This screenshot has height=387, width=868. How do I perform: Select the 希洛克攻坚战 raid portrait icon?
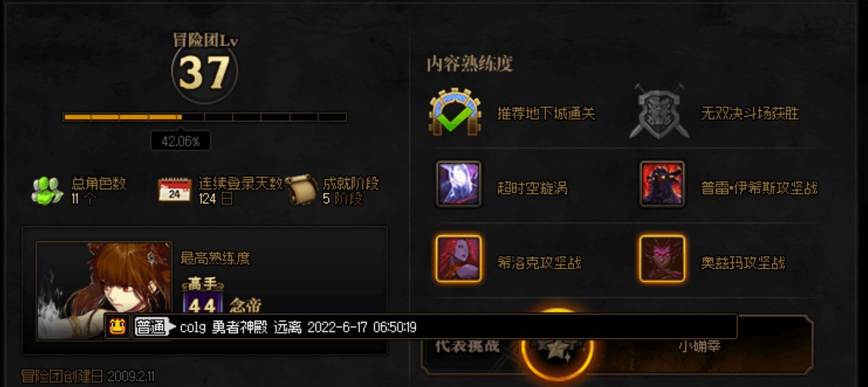click(459, 259)
